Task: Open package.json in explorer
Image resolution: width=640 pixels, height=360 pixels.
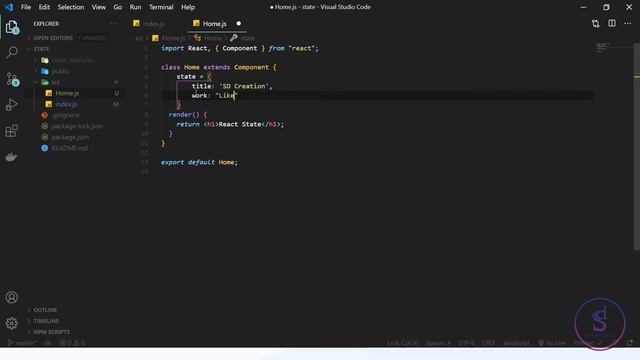Action: [70, 137]
